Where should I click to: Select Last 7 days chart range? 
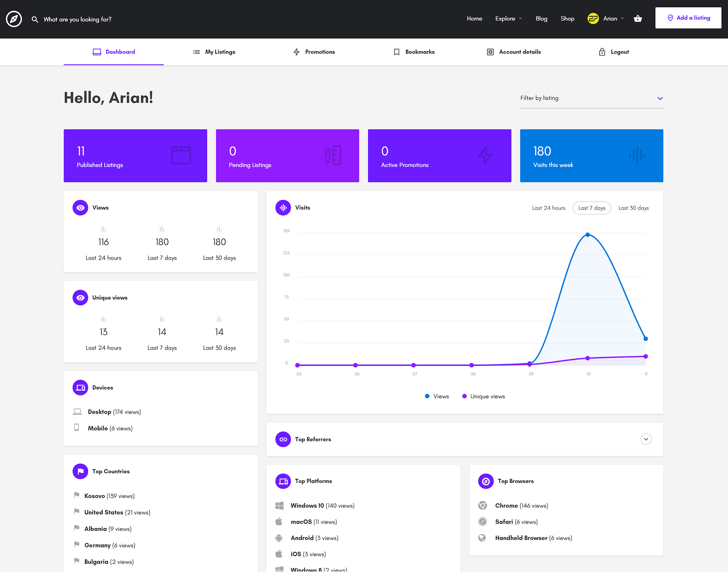pos(591,208)
